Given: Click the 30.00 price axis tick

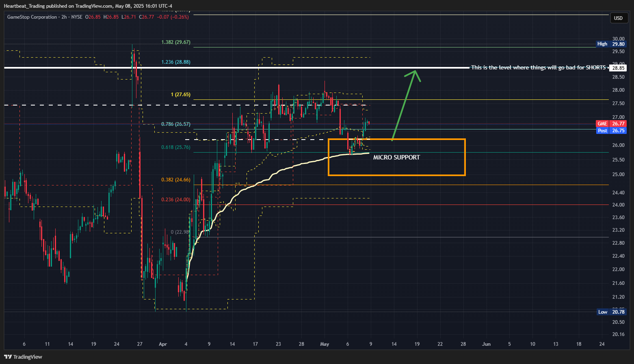Looking at the screenshot, I should point(619,39).
